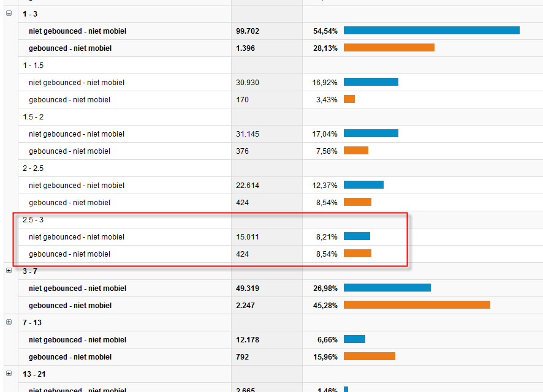Screen dimensions: 543x392
Task: Click the orange bar for 15,96%
Action: point(369,356)
